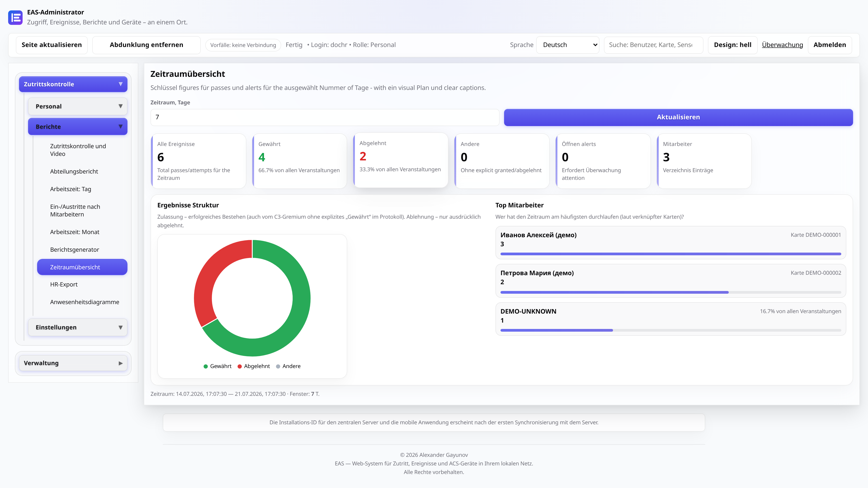Click the Aktualisieren button
Viewport: 868px width, 488px height.
678,117
